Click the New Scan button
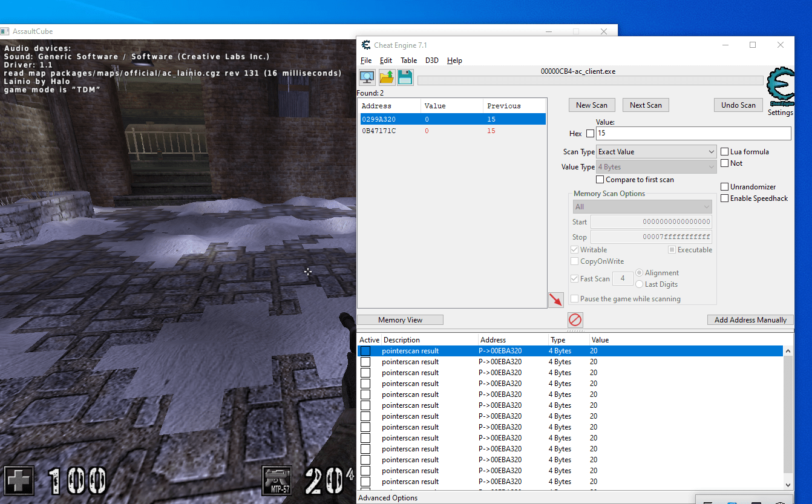This screenshot has height=504, width=812. click(x=592, y=105)
